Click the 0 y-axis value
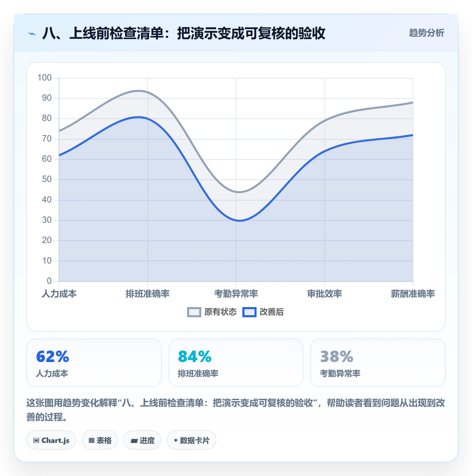This screenshot has width=472, height=476. (49, 281)
